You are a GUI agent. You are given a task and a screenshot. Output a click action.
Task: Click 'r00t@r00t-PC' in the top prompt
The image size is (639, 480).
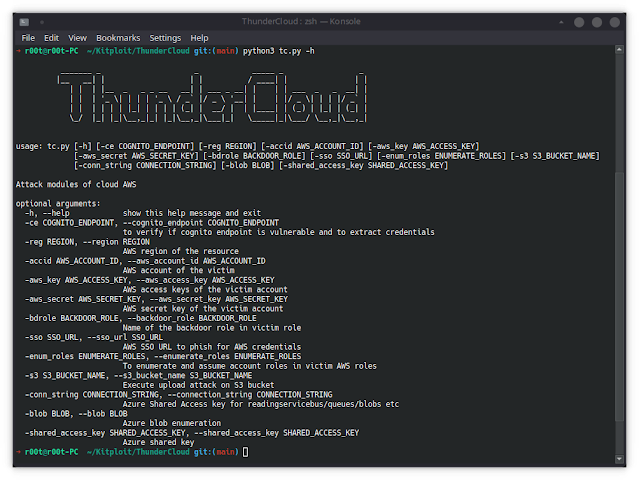51,51
